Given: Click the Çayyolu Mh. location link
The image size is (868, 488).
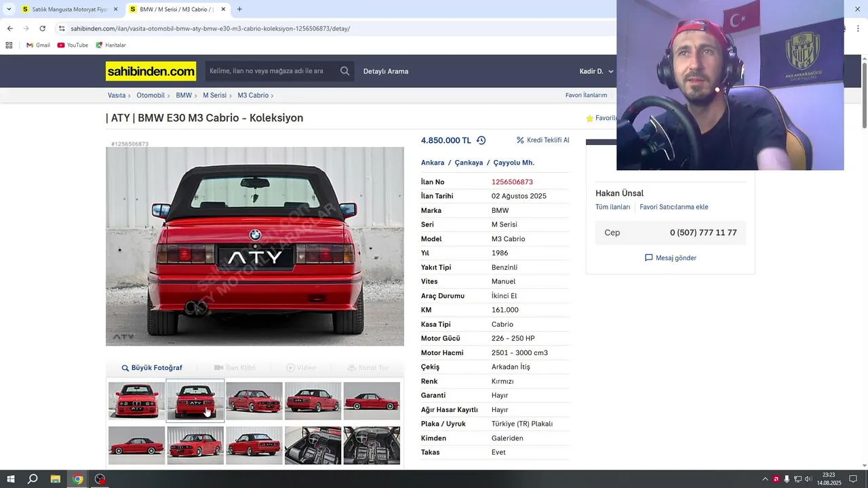Looking at the screenshot, I should [x=513, y=163].
